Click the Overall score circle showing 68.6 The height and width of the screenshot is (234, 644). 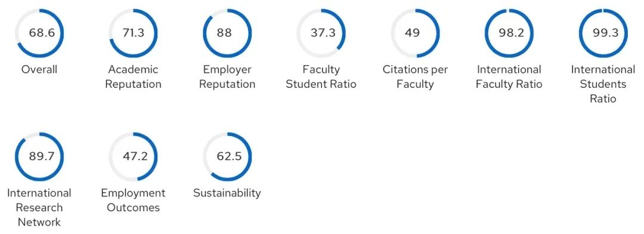click(x=39, y=33)
